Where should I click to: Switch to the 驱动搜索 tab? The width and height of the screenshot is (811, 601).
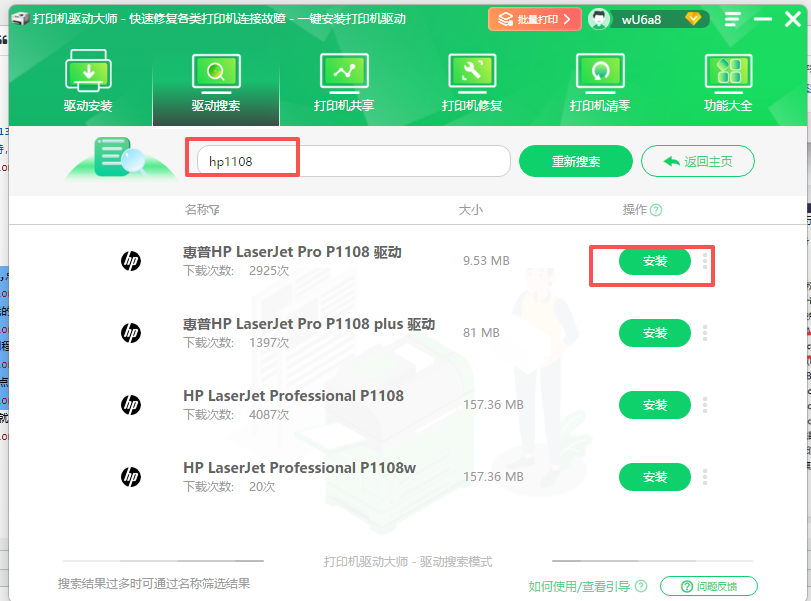coord(216,83)
